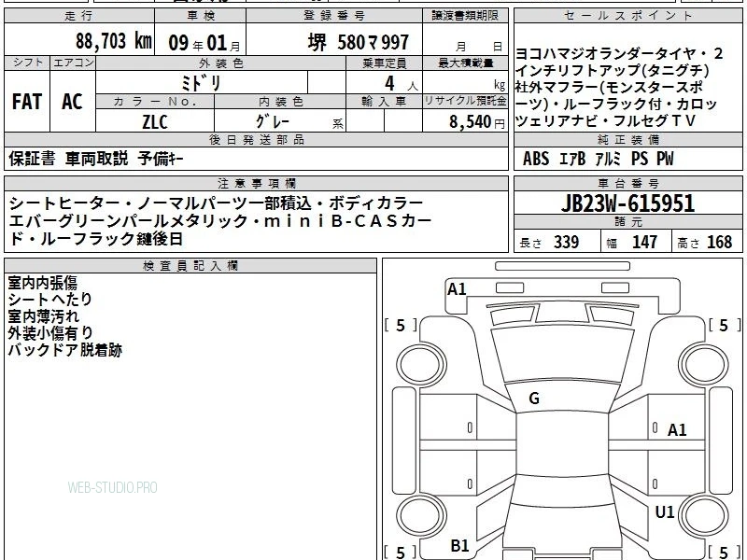747x560 pixels.
Task: Select inspector note 室内薄汚れ
Action: click(x=44, y=316)
